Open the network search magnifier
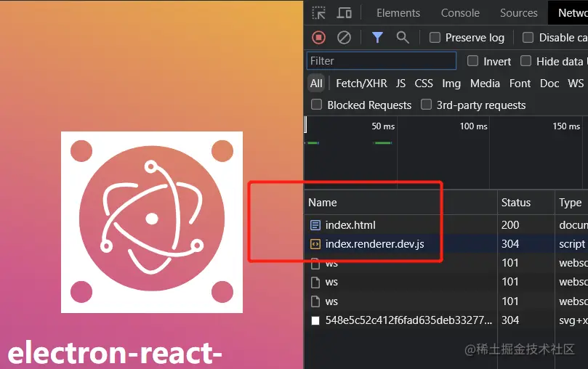The width and height of the screenshot is (588, 369). (x=403, y=38)
